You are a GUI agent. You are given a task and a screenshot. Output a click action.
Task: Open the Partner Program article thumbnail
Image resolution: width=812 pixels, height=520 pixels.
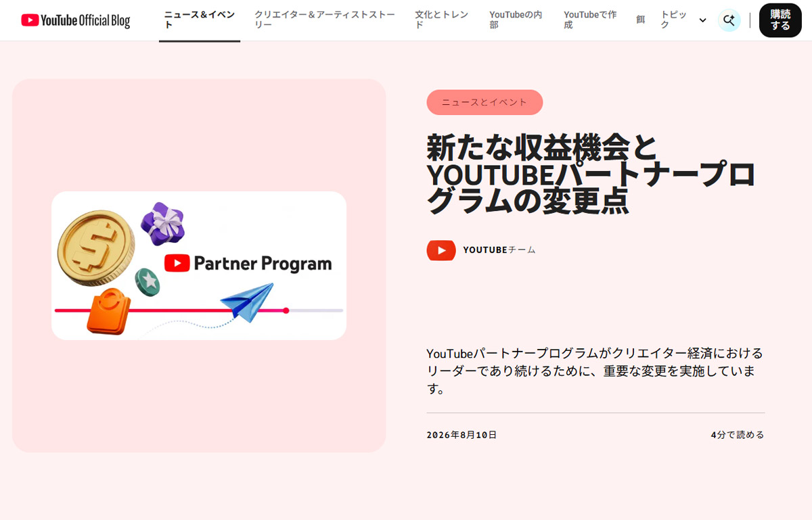pos(199,266)
